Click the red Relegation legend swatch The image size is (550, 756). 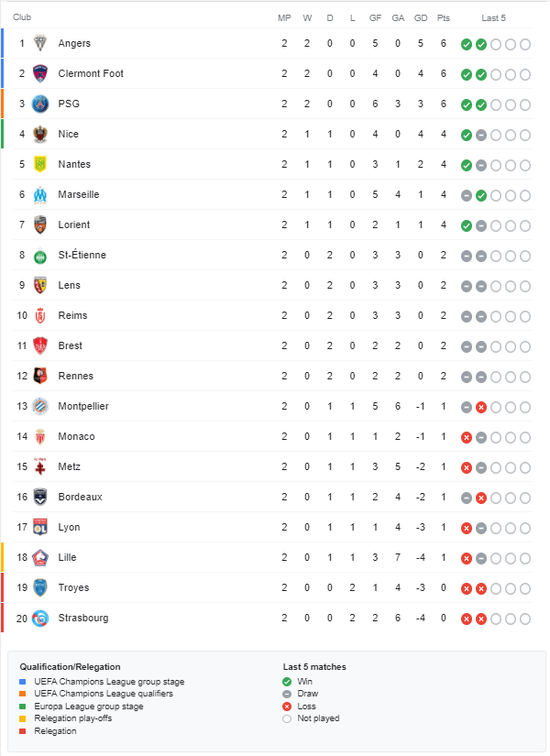(24, 731)
